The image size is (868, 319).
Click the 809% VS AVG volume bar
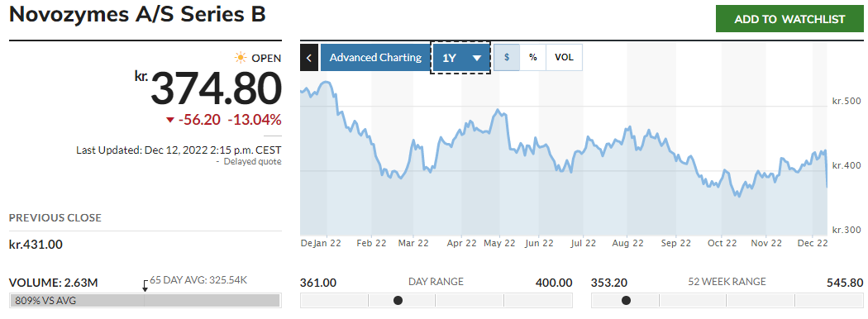click(145, 301)
